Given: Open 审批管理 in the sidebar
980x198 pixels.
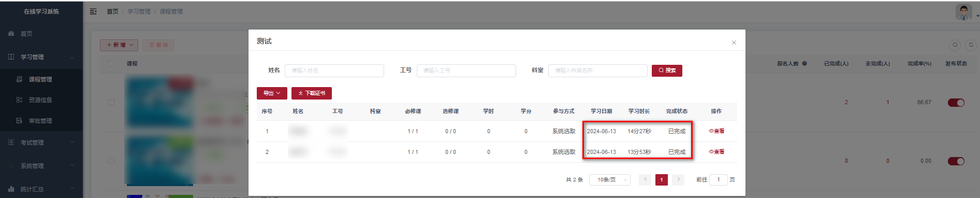Looking at the screenshot, I should coord(41,121).
